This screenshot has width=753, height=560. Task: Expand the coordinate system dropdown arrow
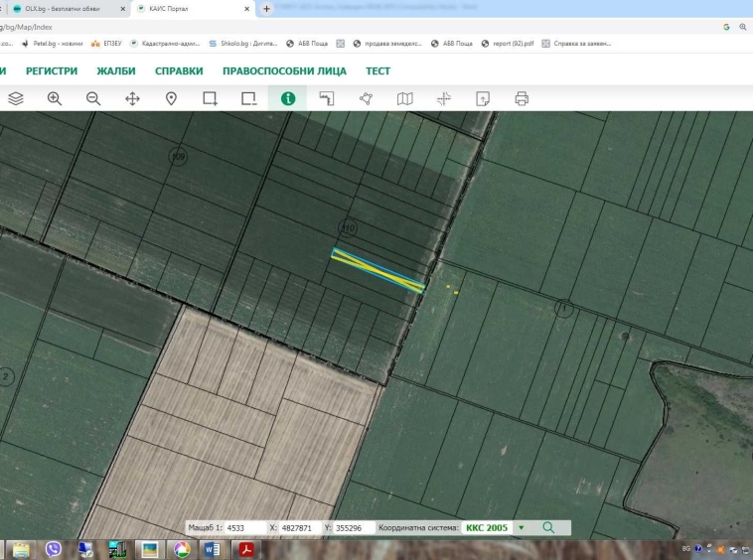coord(522,528)
